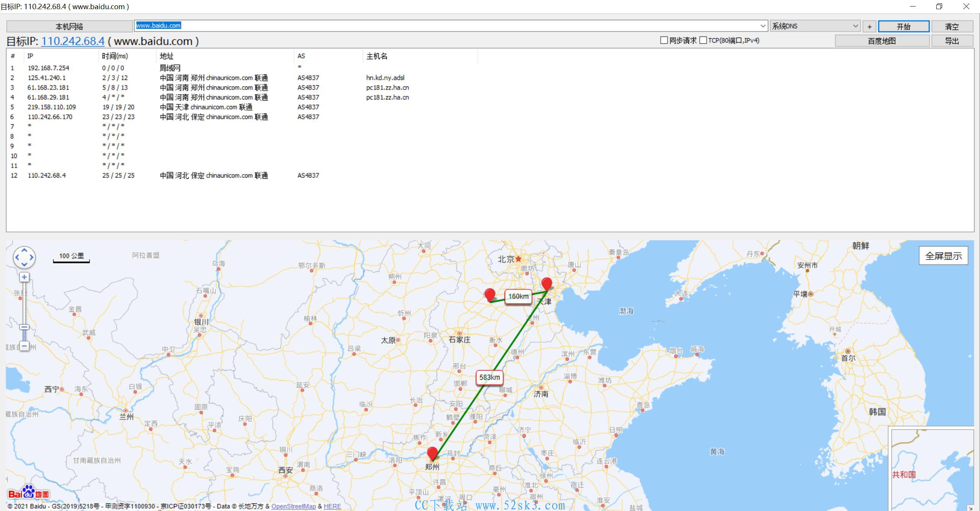The height and width of the screenshot is (511, 980).
Task: Open the OpenStreetMap link
Action: coord(294,506)
